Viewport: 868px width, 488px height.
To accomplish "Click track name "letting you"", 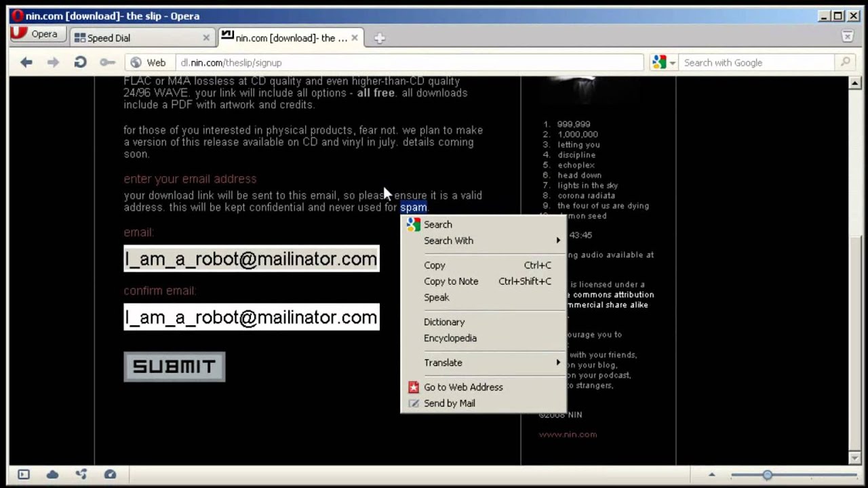I will pos(578,144).
